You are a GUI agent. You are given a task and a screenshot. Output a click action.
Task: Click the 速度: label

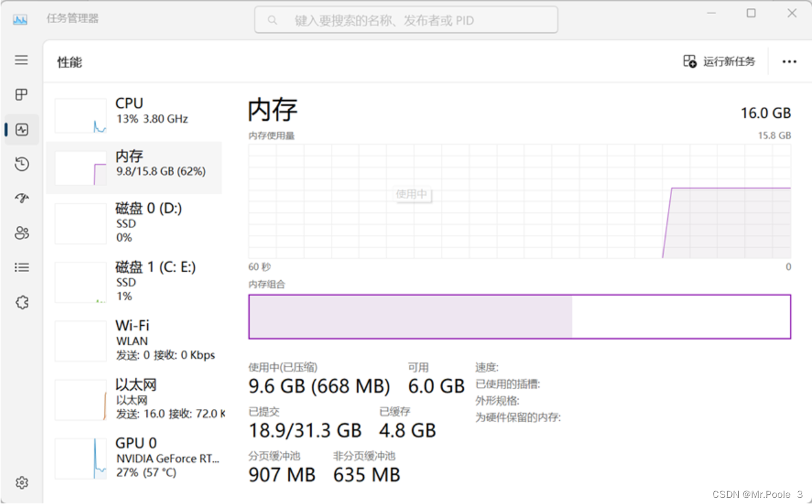point(487,367)
